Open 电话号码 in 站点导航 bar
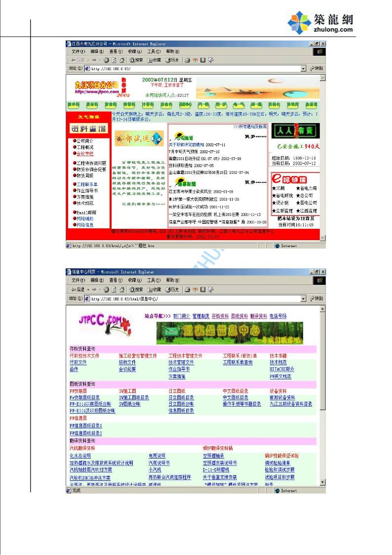Viewport: 392px width, 555px height. [x=278, y=316]
